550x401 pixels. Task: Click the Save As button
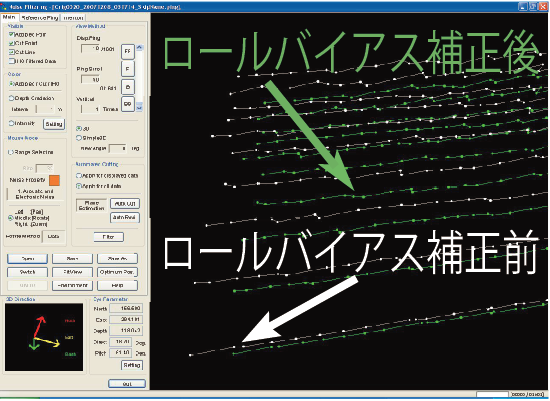[x=117, y=259]
